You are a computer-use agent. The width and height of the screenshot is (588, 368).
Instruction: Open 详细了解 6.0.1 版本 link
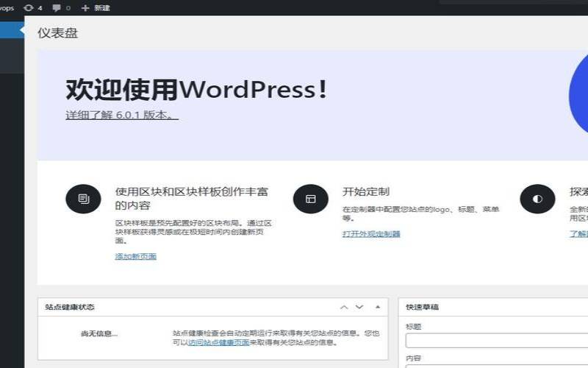click(x=122, y=115)
